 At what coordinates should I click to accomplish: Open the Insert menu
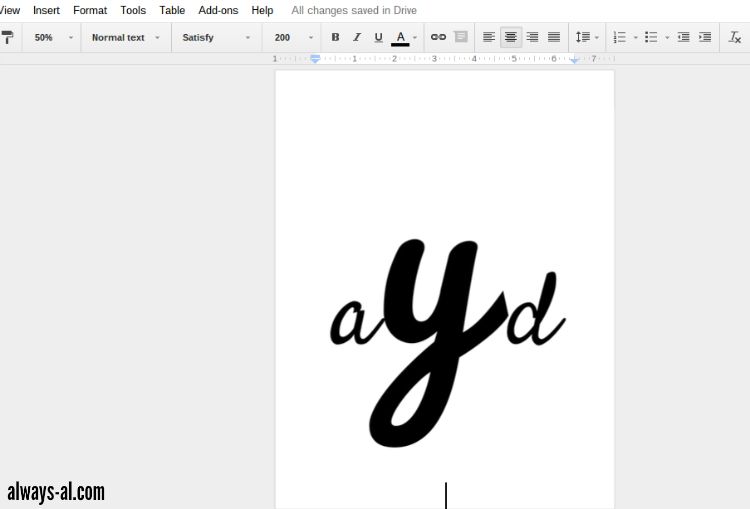pyautogui.click(x=46, y=10)
